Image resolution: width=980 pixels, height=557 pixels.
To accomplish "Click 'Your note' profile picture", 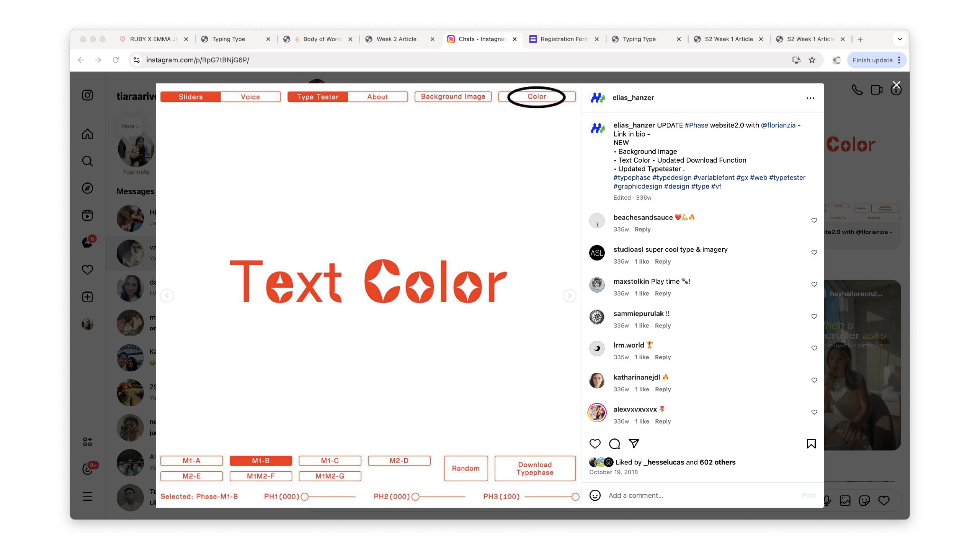I will click(x=136, y=150).
